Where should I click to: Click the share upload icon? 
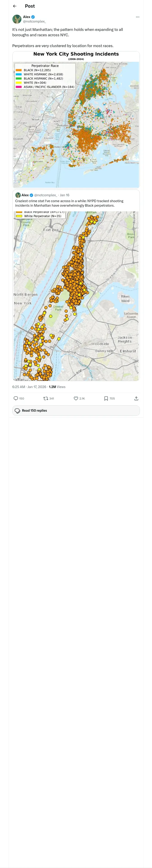coord(136,398)
